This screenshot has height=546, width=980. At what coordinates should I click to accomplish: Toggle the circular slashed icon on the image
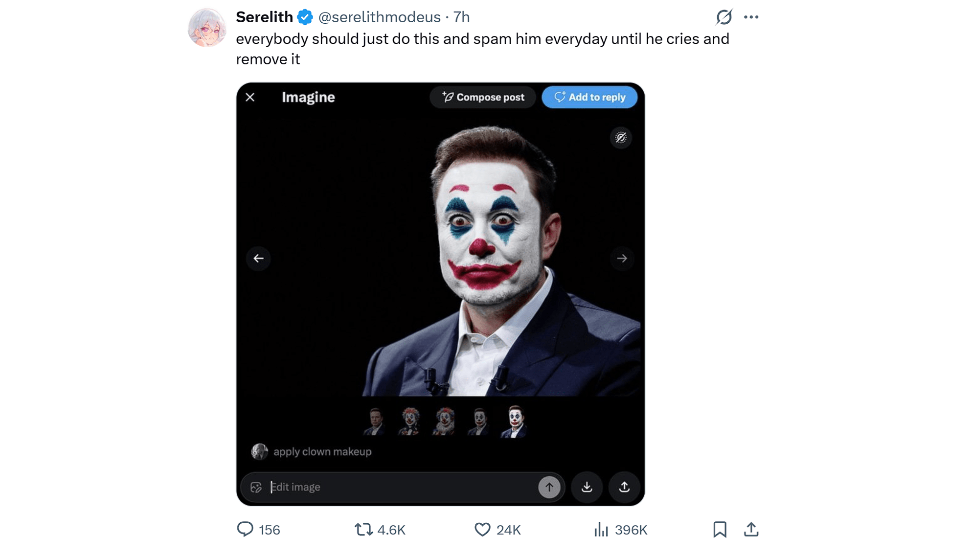[x=621, y=138]
